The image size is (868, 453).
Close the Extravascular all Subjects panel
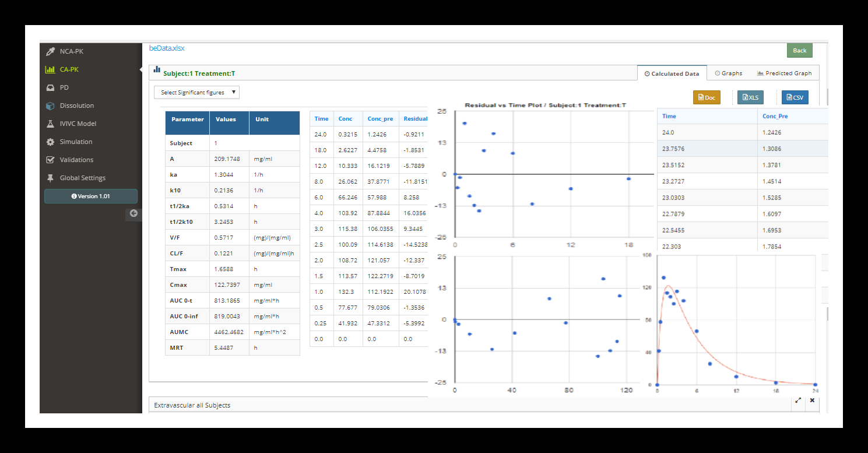click(812, 401)
